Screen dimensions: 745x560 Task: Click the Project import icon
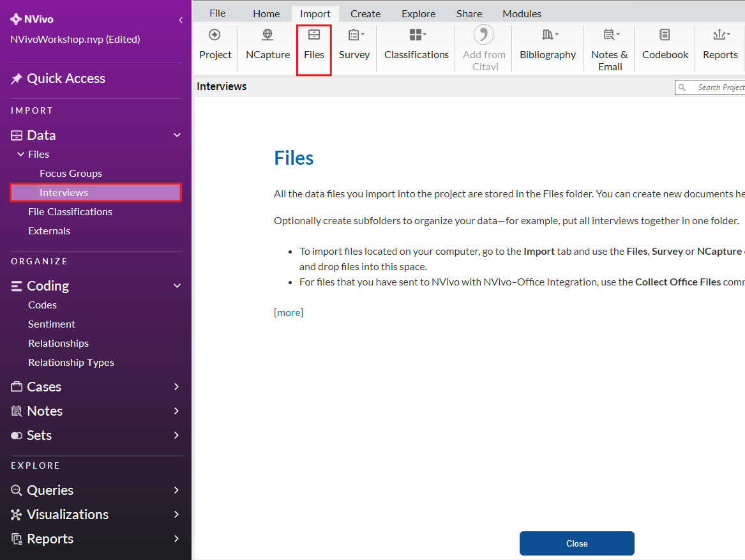tap(214, 34)
